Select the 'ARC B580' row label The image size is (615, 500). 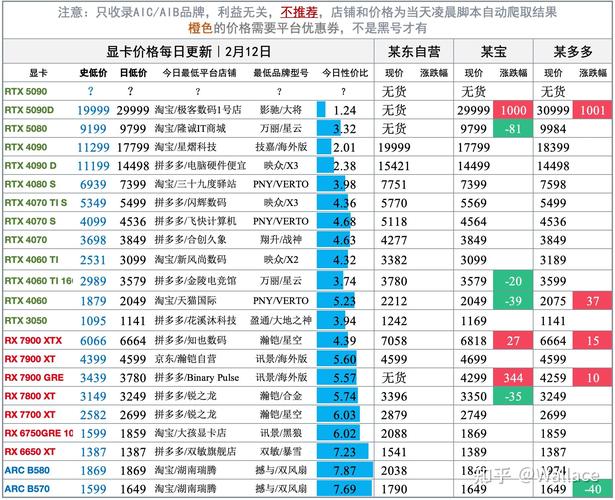(x=27, y=470)
